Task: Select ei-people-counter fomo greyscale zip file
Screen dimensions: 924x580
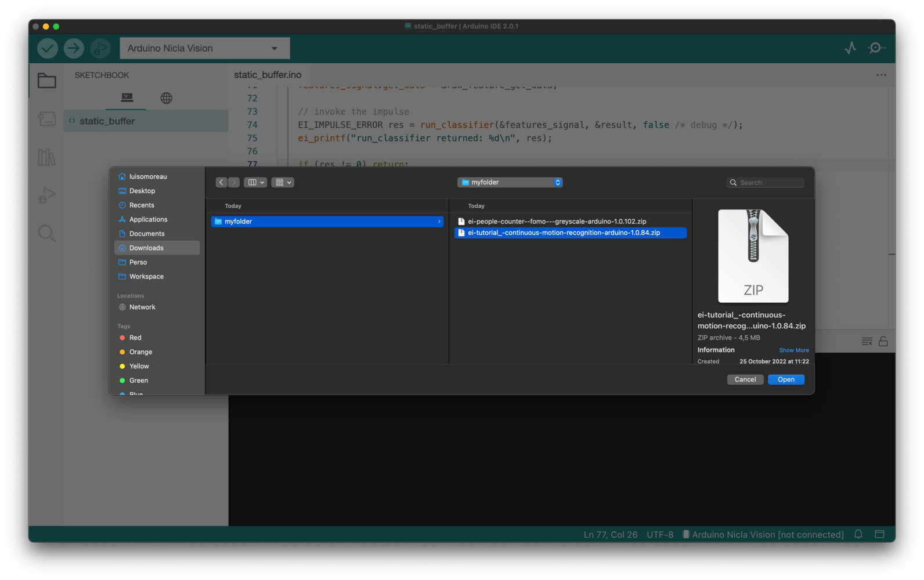Action: pos(571,222)
